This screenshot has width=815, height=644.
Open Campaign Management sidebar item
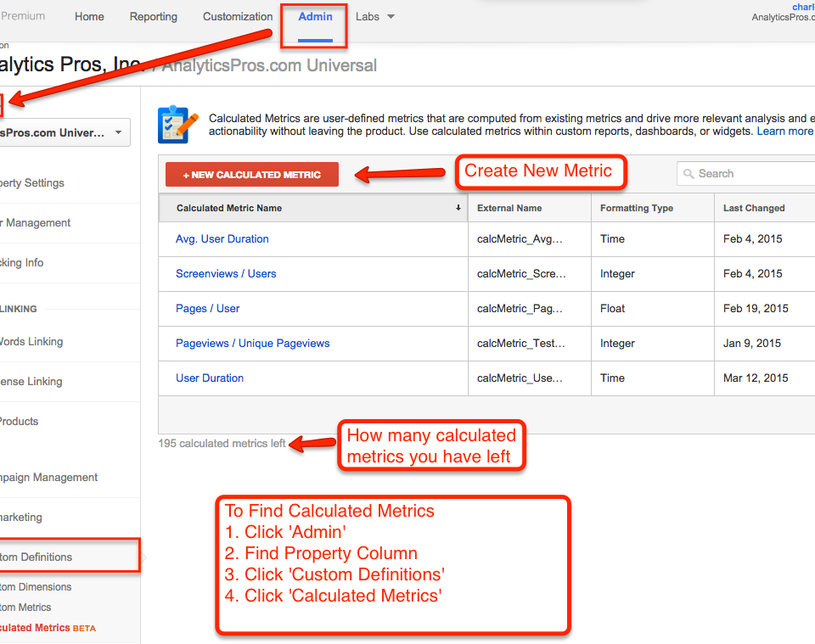[x=48, y=478]
